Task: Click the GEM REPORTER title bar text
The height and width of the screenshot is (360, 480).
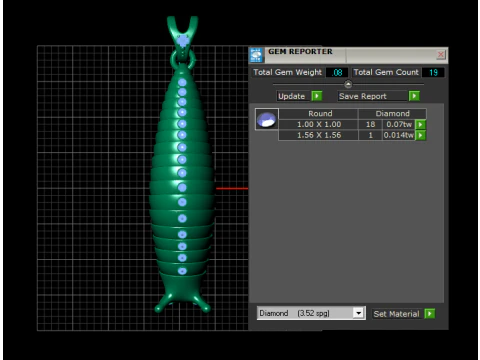Action: pos(300,52)
